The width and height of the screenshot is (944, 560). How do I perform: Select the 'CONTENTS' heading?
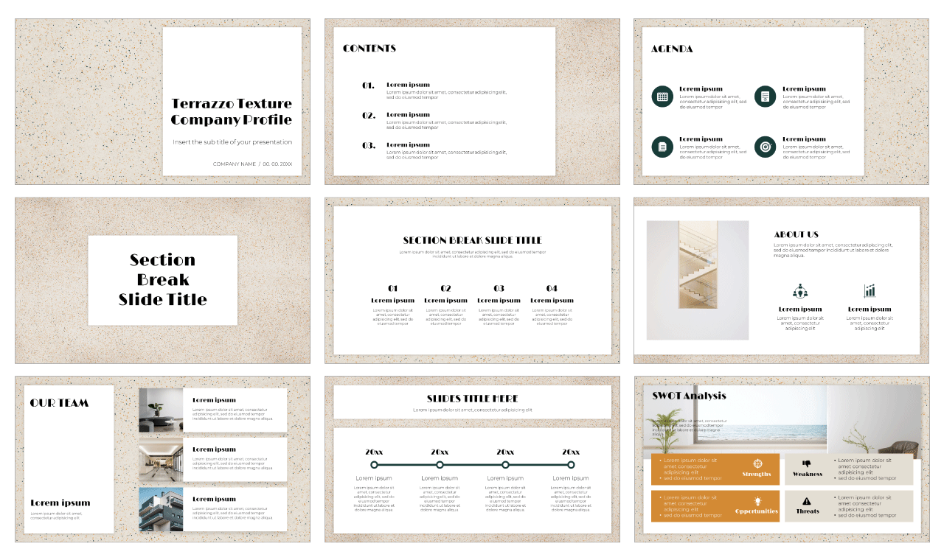point(369,49)
